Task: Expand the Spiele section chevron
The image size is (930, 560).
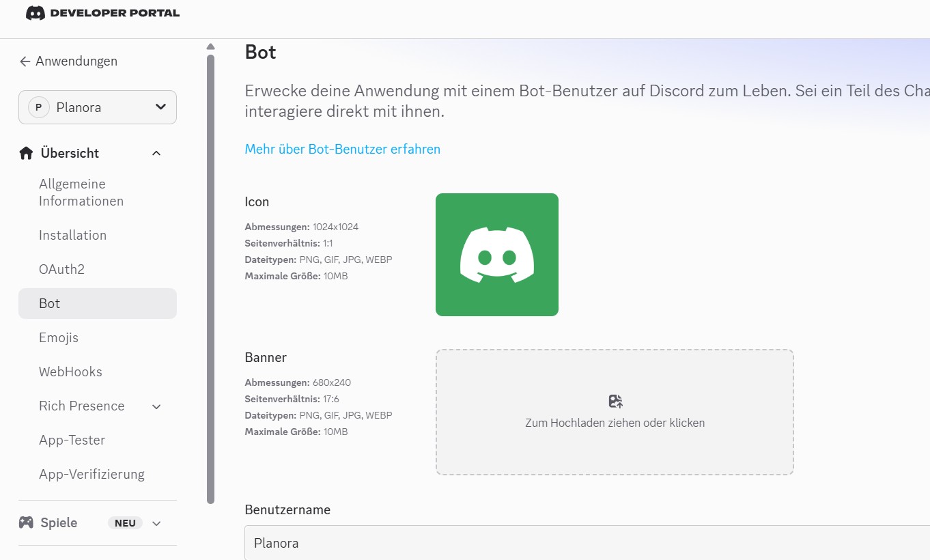Action: click(x=156, y=523)
